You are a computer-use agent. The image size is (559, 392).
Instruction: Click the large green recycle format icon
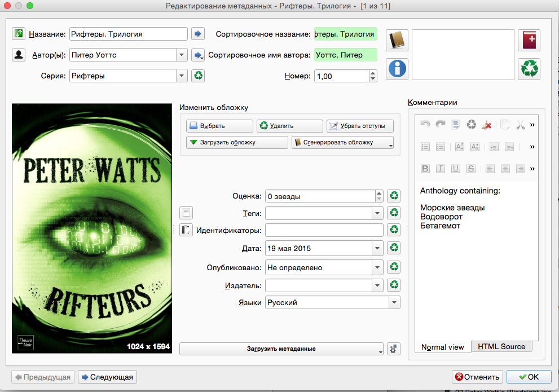tap(529, 68)
